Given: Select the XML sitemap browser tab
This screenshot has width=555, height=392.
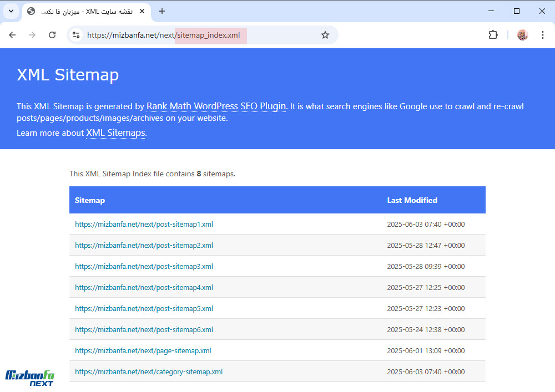Looking at the screenshot, I should pyautogui.click(x=87, y=12).
